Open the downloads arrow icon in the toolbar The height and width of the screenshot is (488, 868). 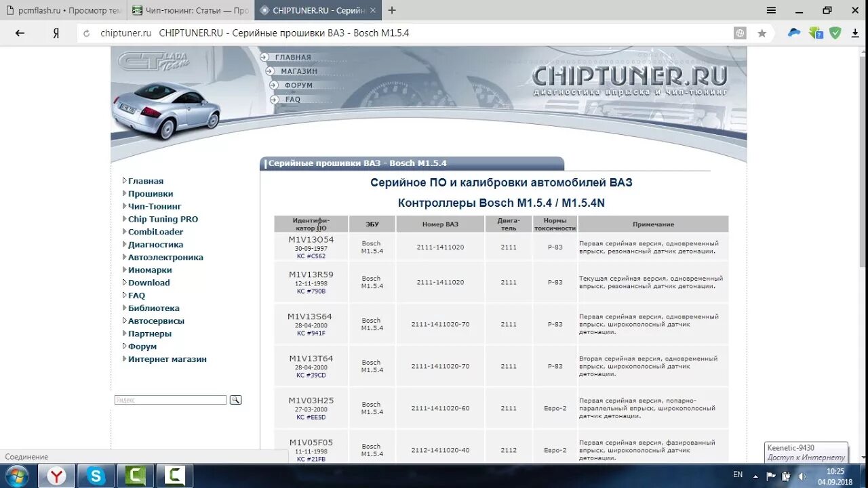(855, 33)
